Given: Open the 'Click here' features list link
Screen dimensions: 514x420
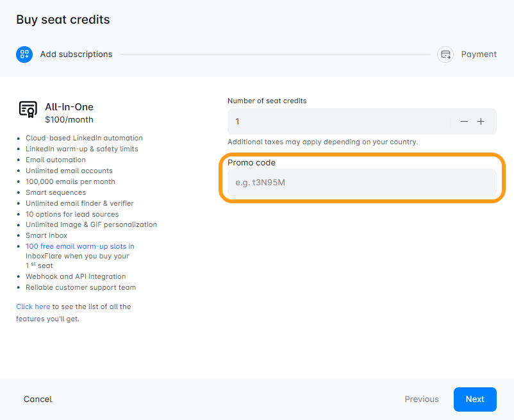Looking at the screenshot, I should [33, 307].
